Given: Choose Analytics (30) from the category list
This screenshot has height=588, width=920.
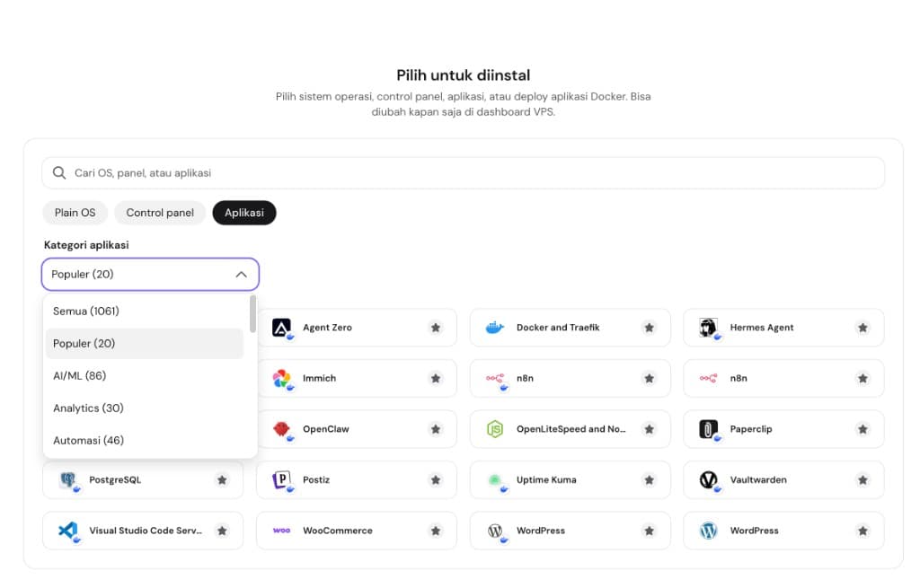Looking at the screenshot, I should (145, 408).
